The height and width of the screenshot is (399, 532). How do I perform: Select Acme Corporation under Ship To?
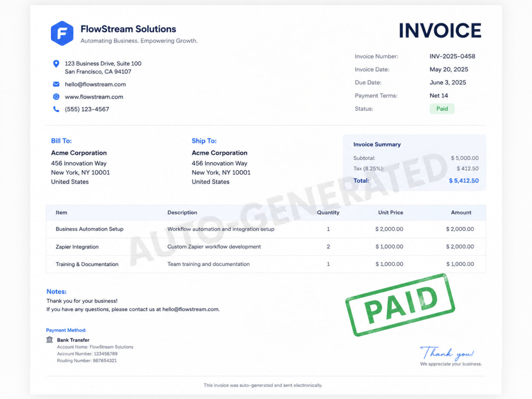(220, 153)
